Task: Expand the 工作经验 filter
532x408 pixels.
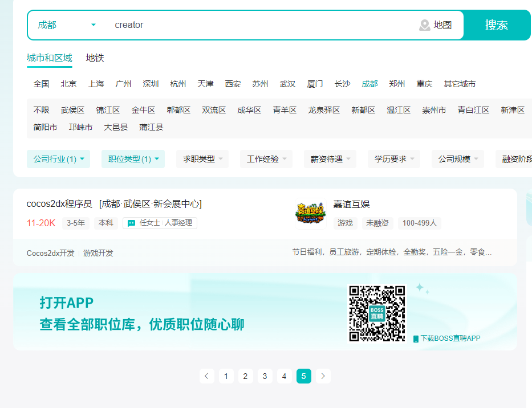Action: (x=266, y=159)
